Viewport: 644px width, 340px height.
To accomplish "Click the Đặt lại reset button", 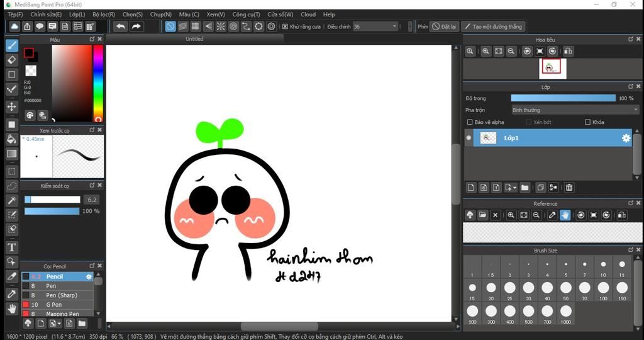I will point(443,26).
